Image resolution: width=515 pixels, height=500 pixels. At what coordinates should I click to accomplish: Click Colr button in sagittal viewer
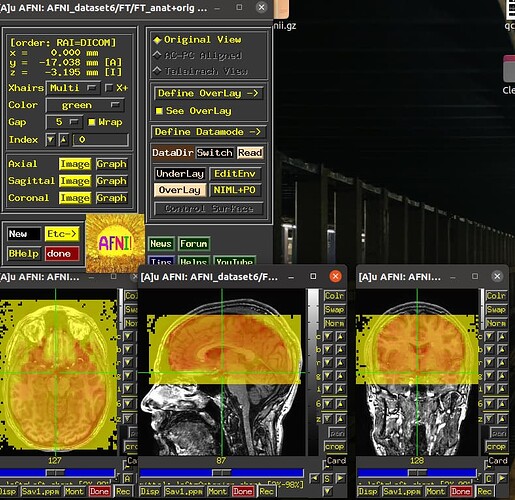coord(334,296)
